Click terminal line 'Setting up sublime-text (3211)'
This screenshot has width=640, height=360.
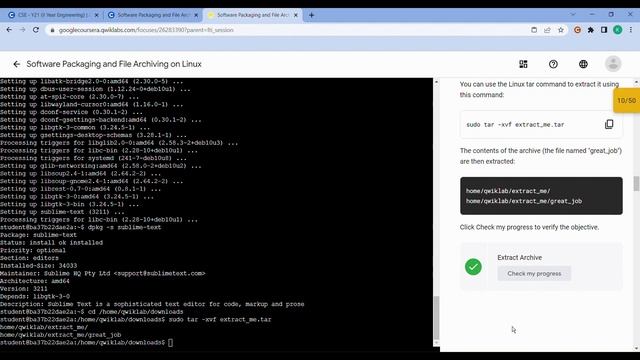(62, 212)
